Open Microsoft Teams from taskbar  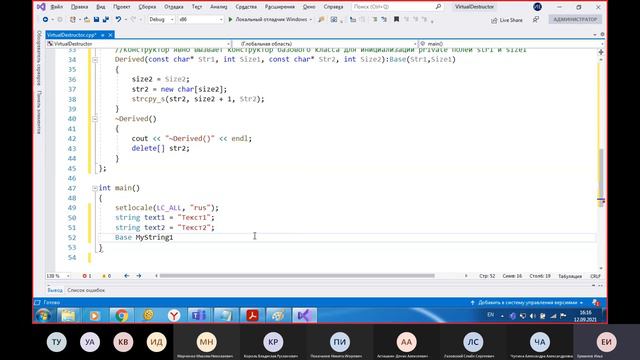(x=199, y=316)
